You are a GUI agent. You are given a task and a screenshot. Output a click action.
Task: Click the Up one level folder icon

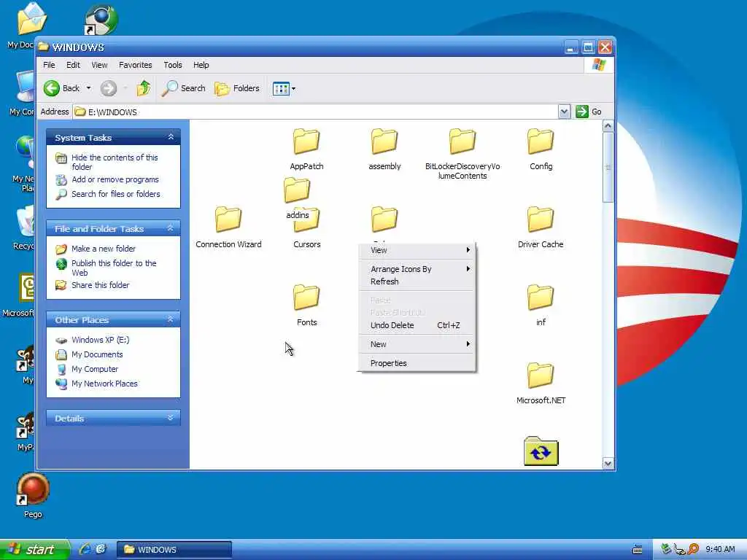[x=144, y=88]
